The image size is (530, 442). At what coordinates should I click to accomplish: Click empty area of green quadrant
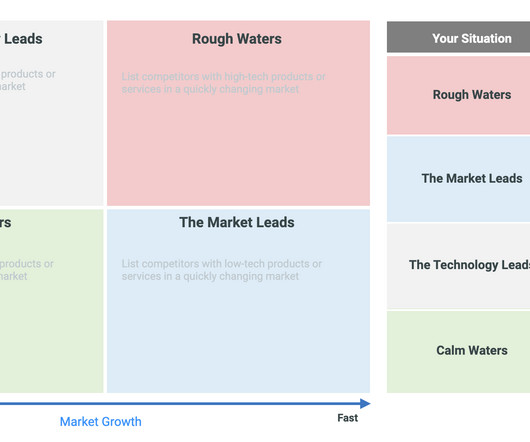point(51,338)
